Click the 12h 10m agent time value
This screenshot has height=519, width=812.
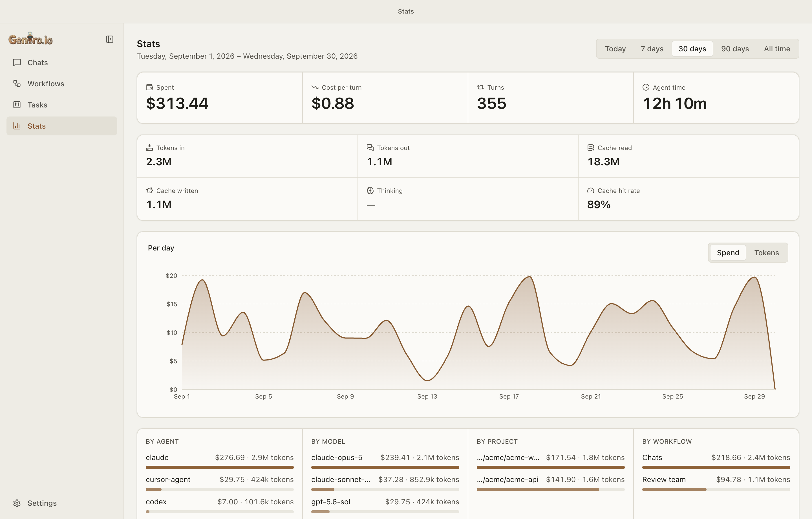click(674, 103)
